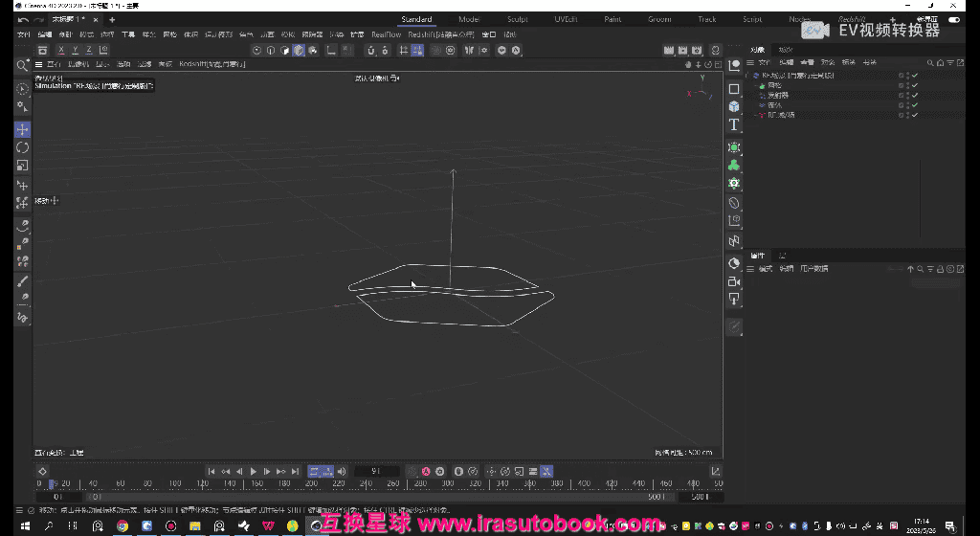Toggle the enable checkmark for 发射器 object
Image resolution: width=980 pixels, height=536 pixels.
point(915,96)
